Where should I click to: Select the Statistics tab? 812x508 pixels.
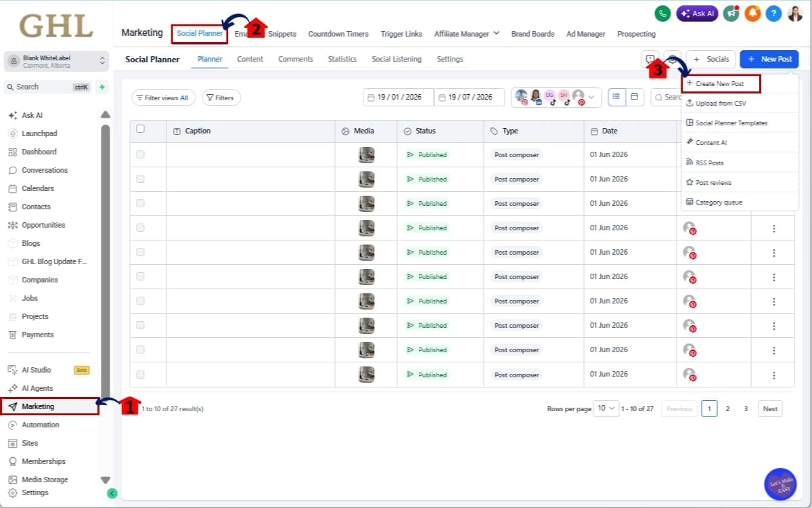342,59
